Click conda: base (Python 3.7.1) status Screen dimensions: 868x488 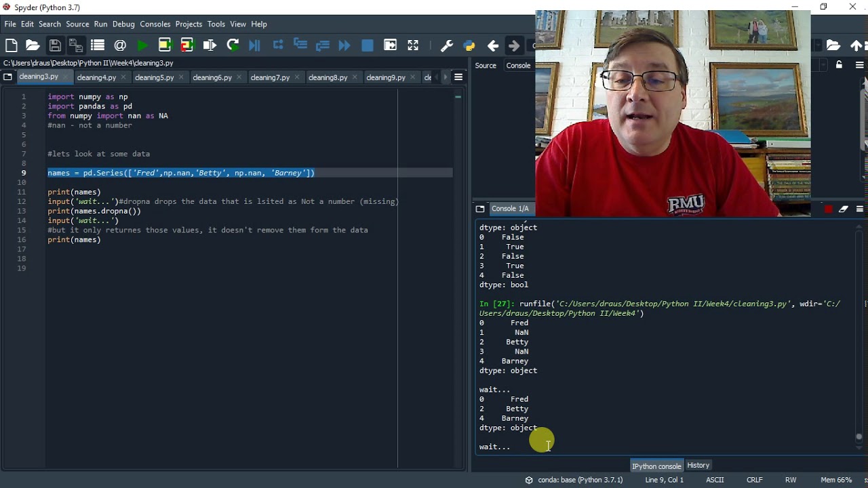pyautogui.click(x=580, y=480)
